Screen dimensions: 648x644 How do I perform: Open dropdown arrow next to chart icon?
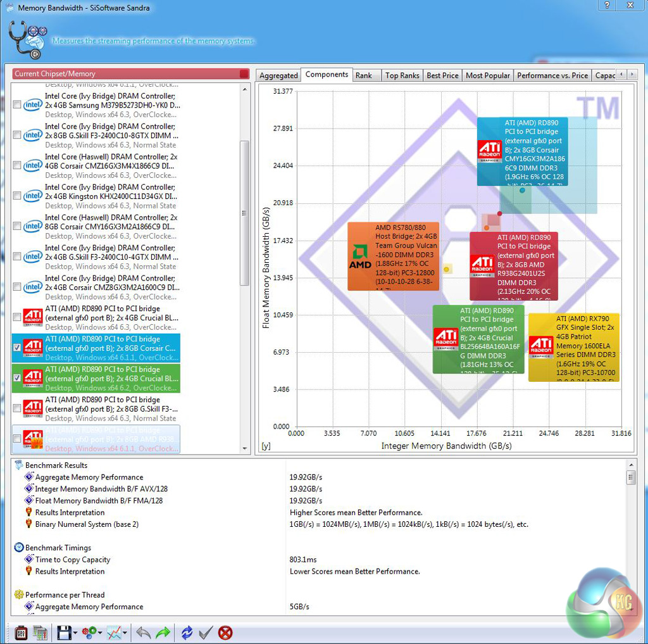tap(125, 633)
